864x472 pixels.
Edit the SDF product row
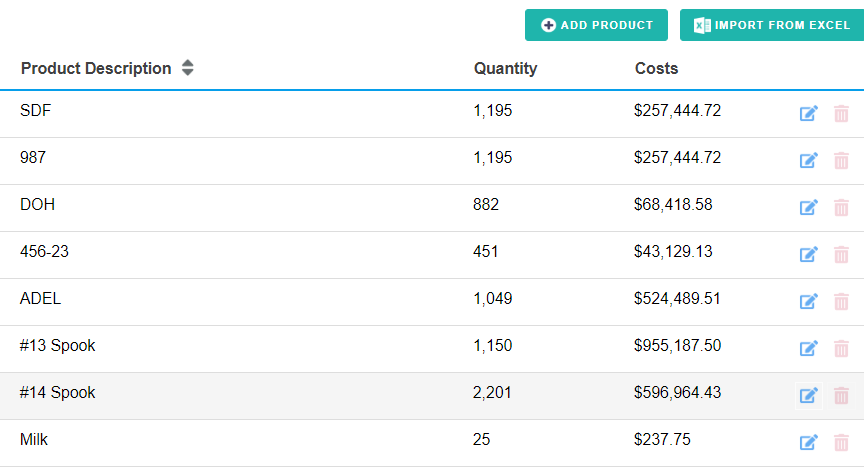click(x=808, y=113)
